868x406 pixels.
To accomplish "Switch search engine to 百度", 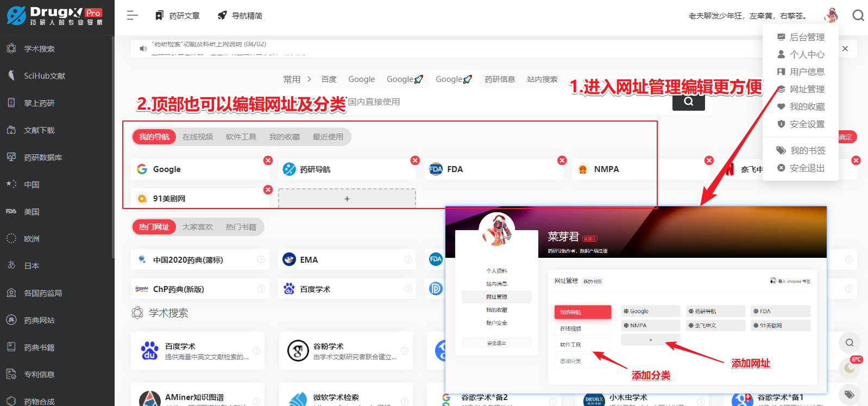I will (329, 79).
